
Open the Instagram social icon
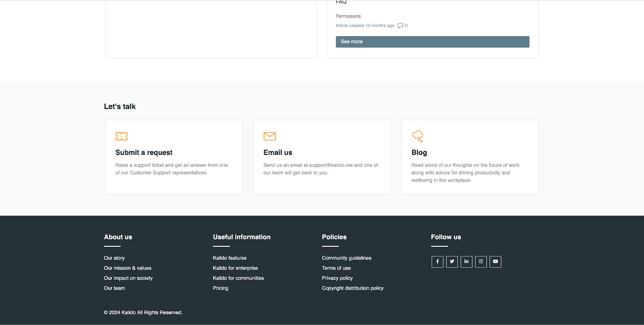tap(481, 262)
